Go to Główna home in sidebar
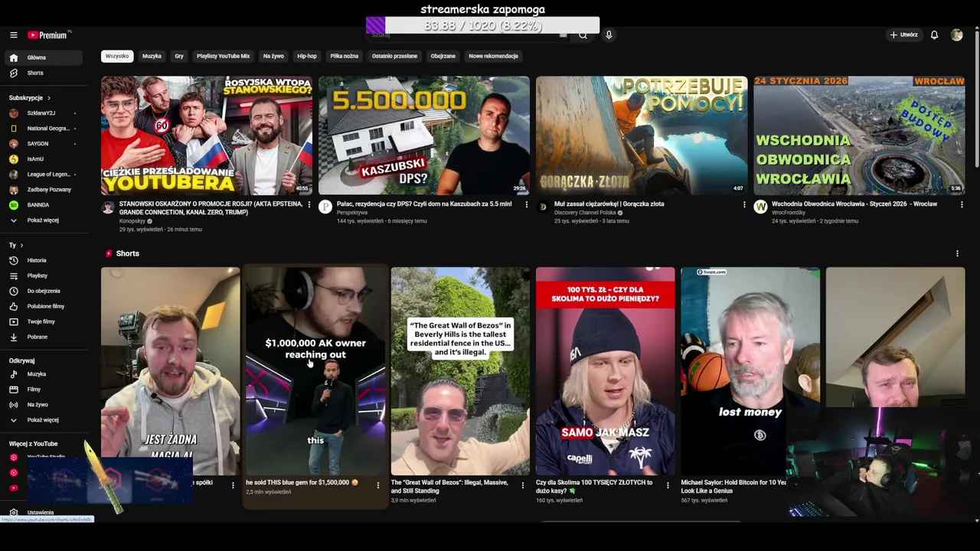The image size is (980, 551). pos(43,57)
